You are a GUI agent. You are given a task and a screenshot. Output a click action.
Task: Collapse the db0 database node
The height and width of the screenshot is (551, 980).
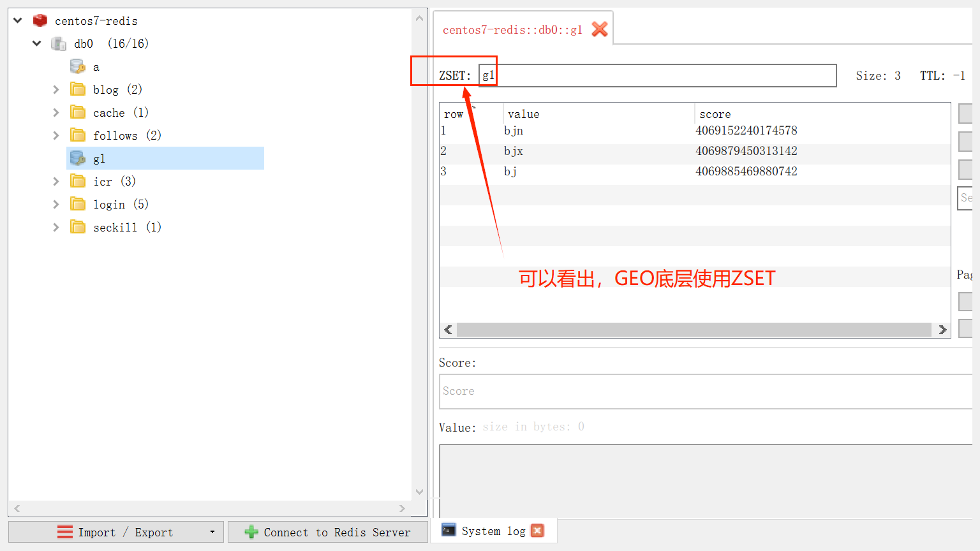[37, 43]
